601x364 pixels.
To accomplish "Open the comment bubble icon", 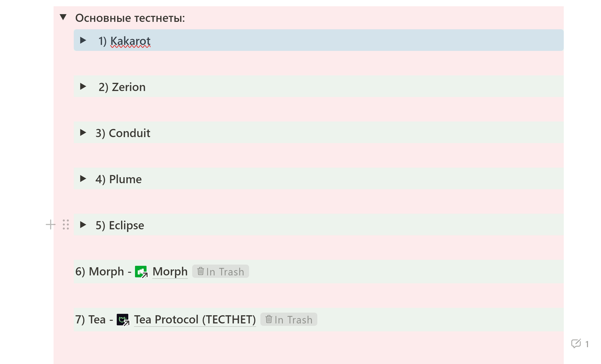I will 576,344.
